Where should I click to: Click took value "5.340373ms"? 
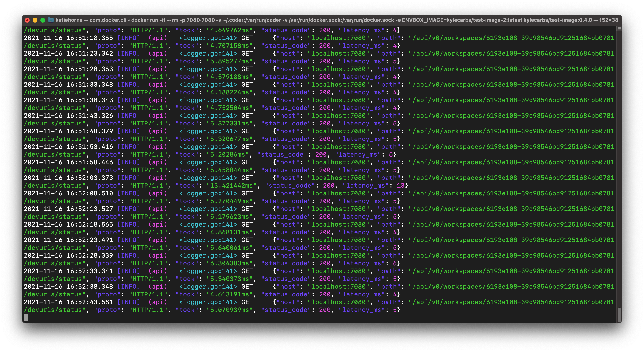[x=230, y=279]
